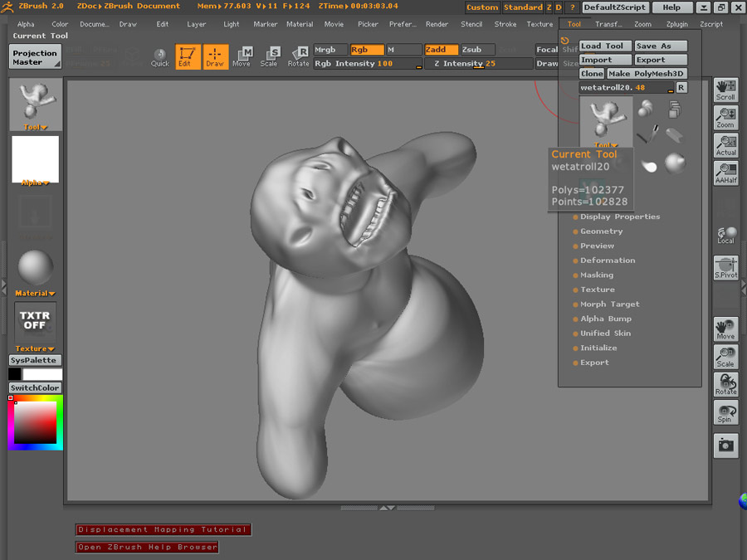Toggle the Zadd button

pyautogui.click(x=440, y=50)
